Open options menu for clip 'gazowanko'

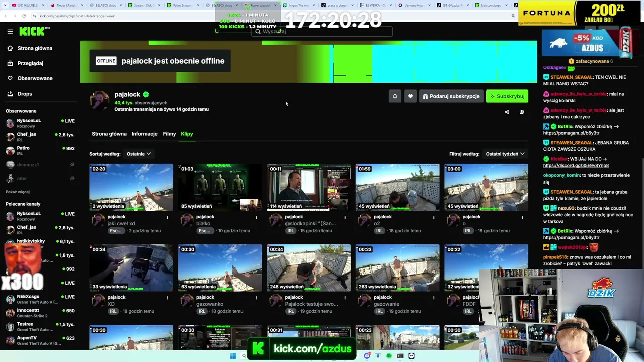pyautogui.click(x=256, y=298)
